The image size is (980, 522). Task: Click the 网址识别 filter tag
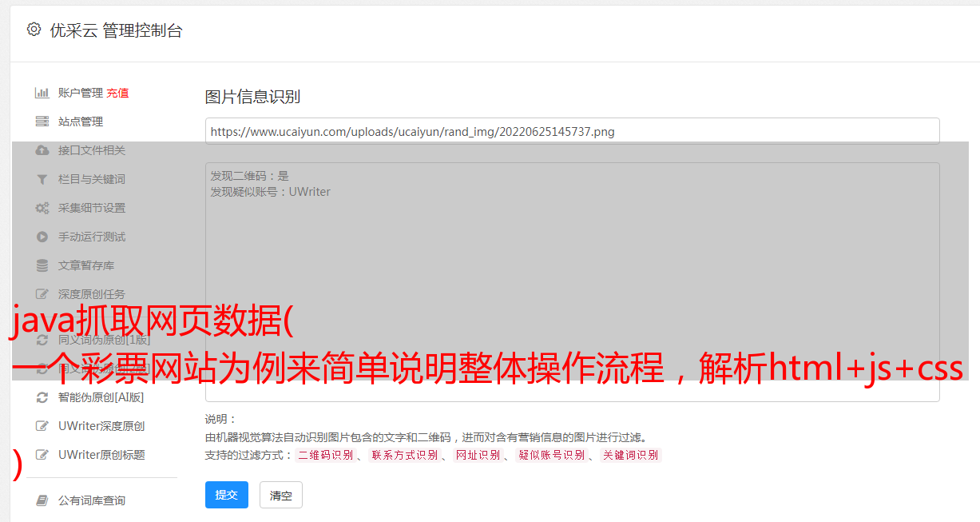click(478, 456)
